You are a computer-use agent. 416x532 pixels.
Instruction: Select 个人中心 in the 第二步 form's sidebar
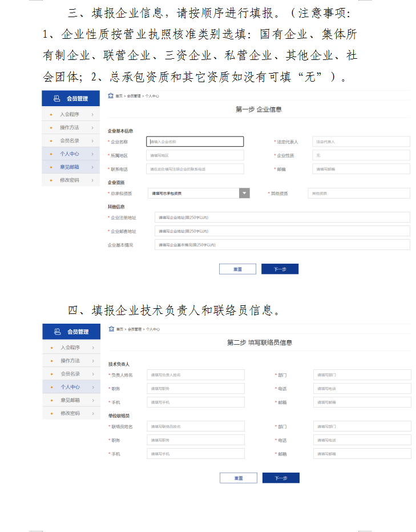click(x=70, y=387)
